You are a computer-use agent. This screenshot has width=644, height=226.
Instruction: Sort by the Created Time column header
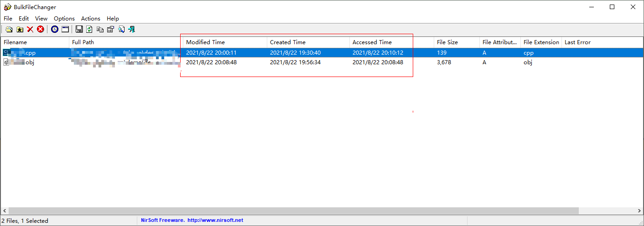coord(308,42)
